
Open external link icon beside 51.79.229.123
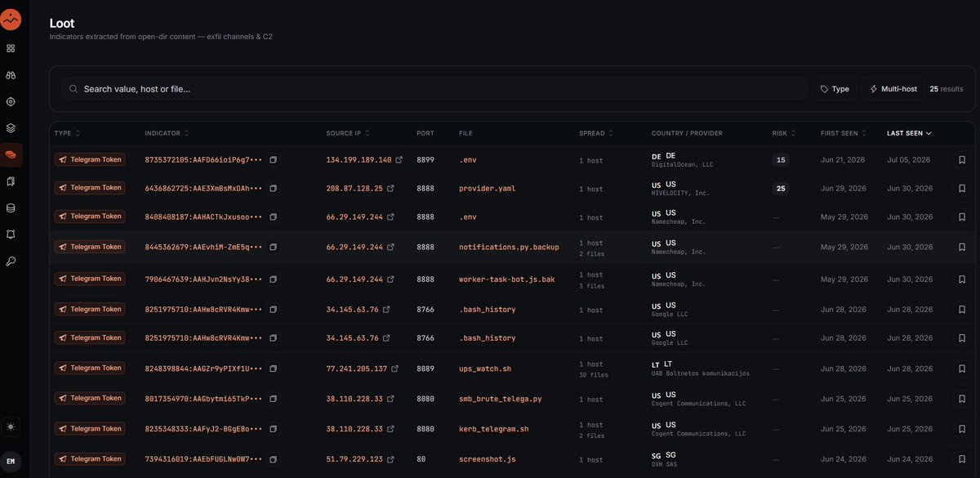pyautogui.click(x=390, y=459)
